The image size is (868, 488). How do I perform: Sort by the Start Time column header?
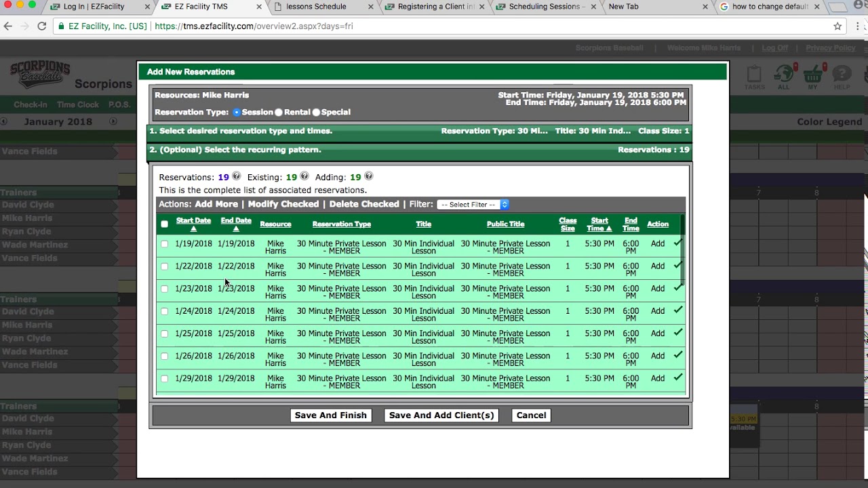pyautogui.click(x=599, y=224)
